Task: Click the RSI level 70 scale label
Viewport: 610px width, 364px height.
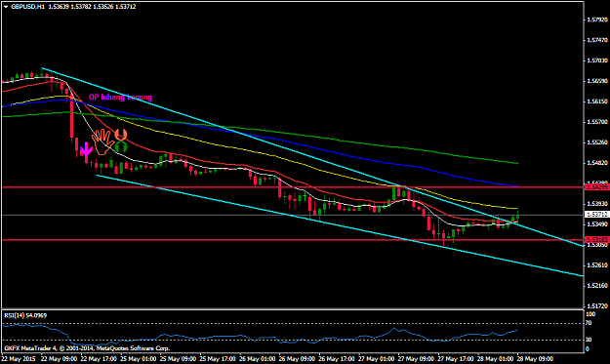Action: point(589,323)
